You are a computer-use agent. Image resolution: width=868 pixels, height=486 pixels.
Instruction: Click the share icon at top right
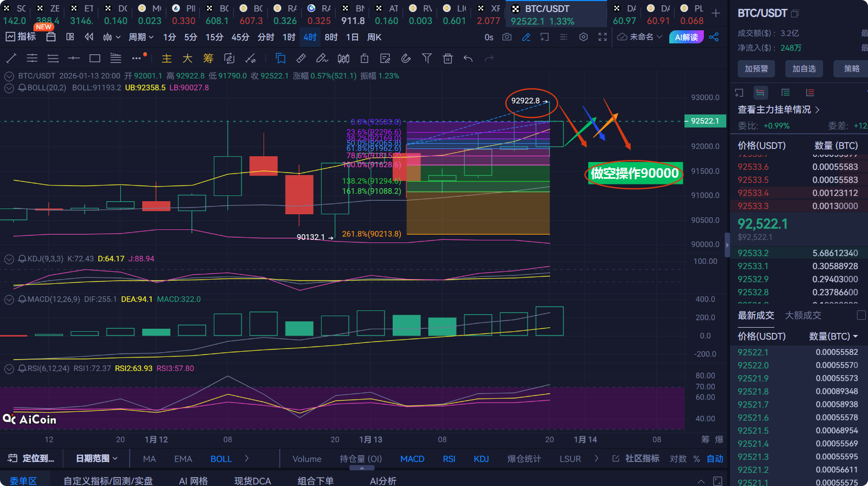point(714,37)
